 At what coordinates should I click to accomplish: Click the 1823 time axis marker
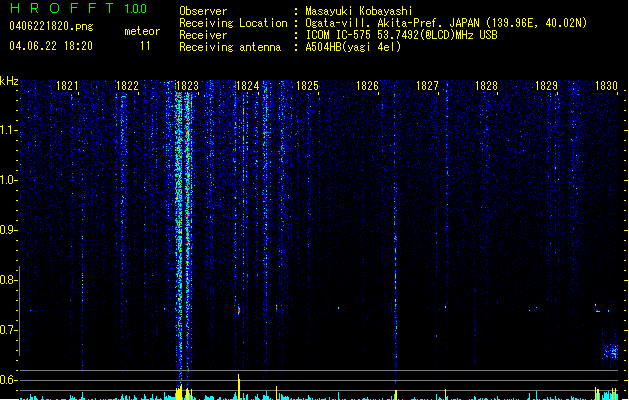click(187, 86)
